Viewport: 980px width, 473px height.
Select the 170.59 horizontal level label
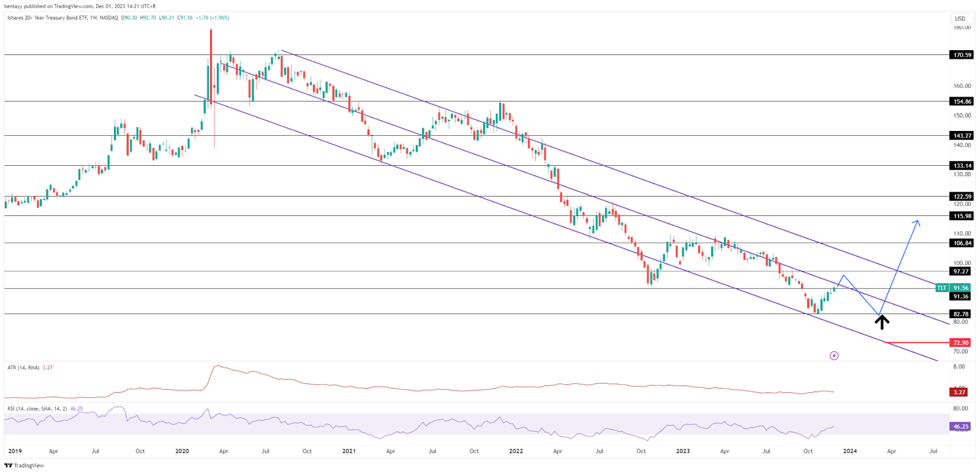point(962,55)
